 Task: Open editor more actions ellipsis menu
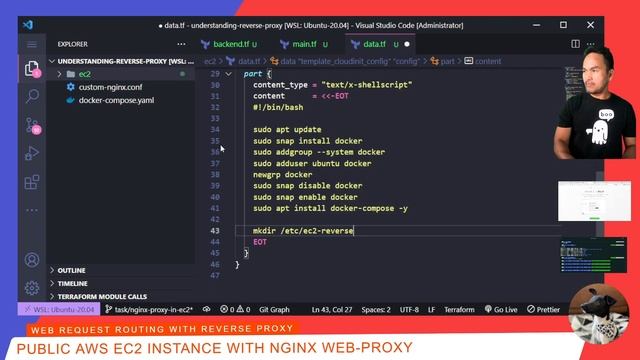tap(591, 44)
